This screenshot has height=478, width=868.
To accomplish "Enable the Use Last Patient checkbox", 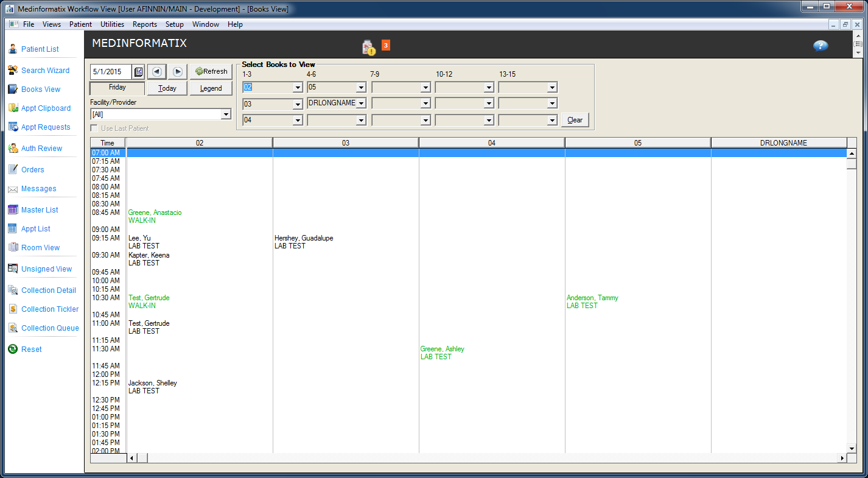I will (x=94, y=128).
